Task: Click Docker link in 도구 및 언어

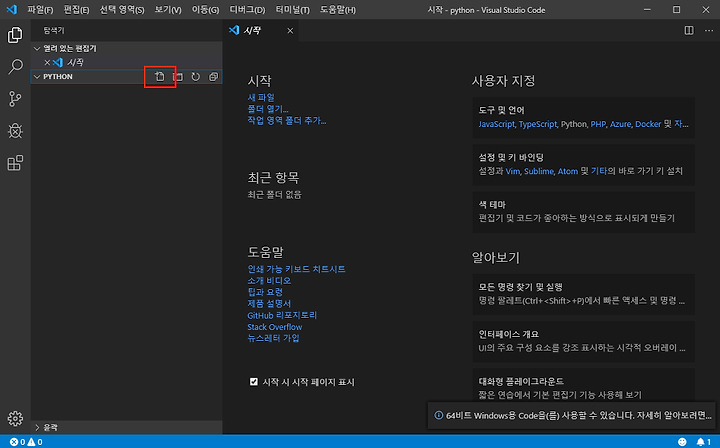Action: coord(648,124)
